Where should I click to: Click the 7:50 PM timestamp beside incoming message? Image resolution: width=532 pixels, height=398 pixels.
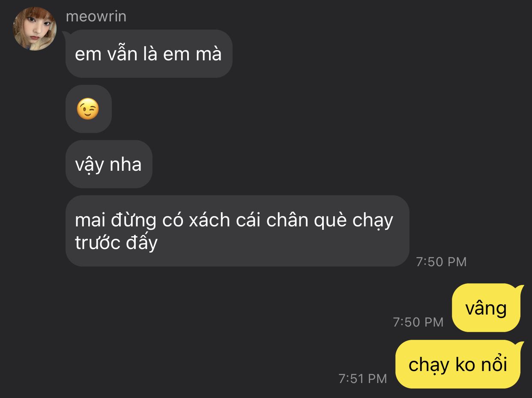click(441, 261)
